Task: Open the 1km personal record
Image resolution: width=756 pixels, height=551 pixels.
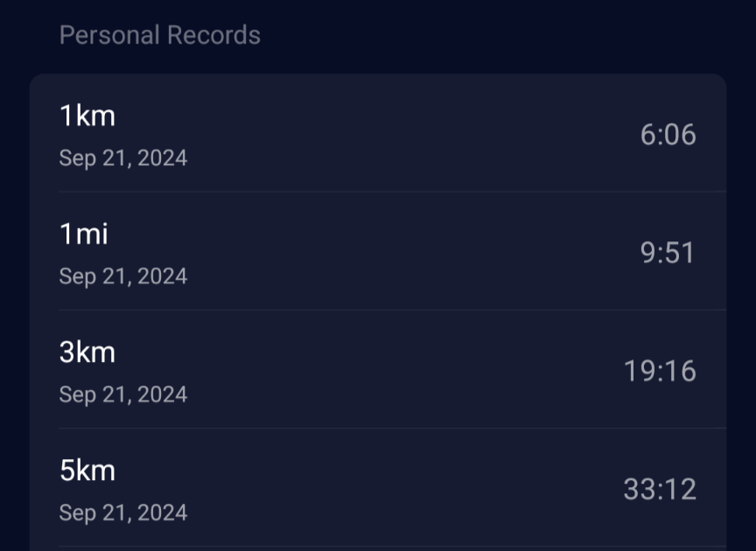Action: 87,115
